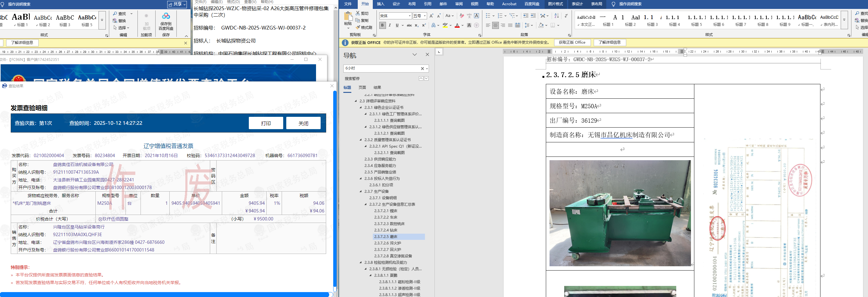Click the subscript X₂ icon
Screen dimensions: 868x297
click(416, 25)
